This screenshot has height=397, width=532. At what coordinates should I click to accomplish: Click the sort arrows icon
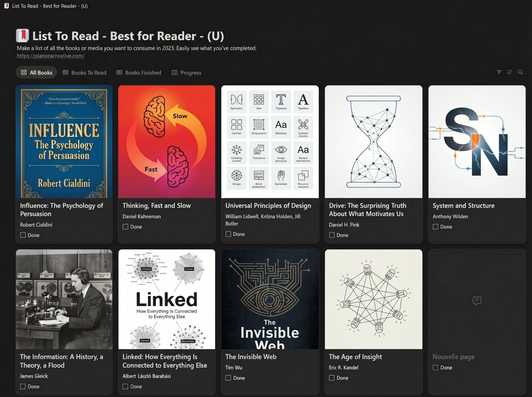point(510,72)
